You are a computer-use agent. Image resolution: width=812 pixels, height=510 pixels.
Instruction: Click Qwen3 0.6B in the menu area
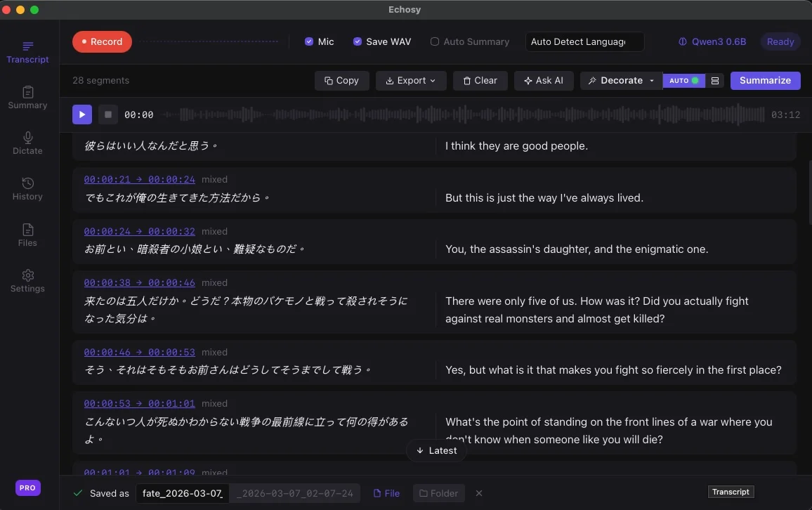pyautogui.click(x=712, y=41)
